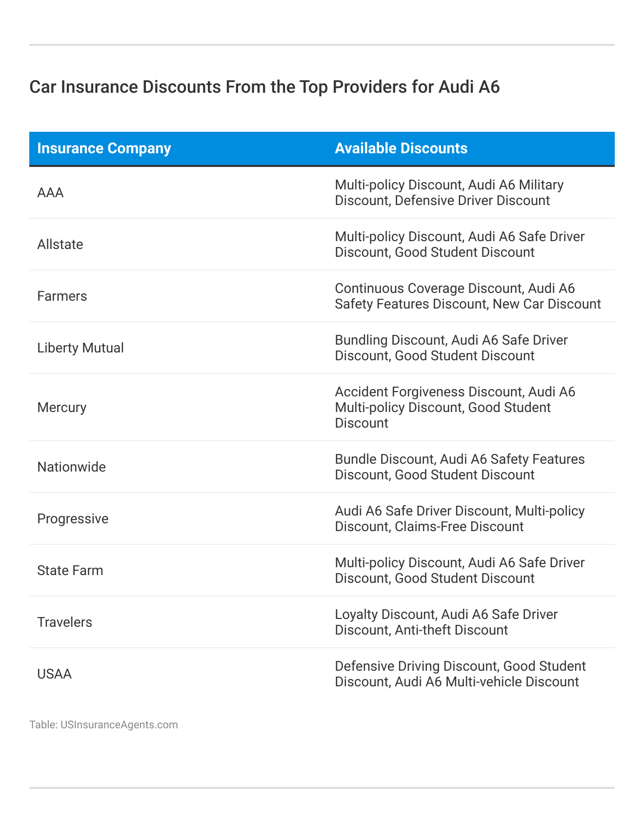Image resolution: width=644 pixels, height=823 pixels.
Task: Select the State Farm row name
Action: [x=70, y=571]
